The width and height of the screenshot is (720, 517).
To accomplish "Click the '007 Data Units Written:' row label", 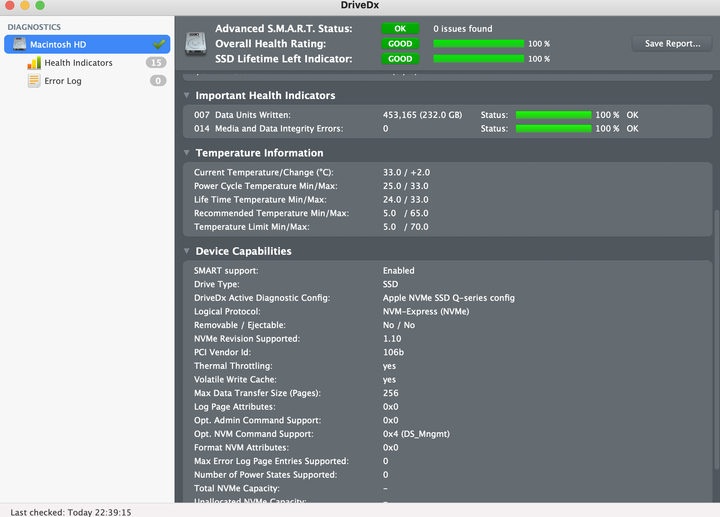I will tap(242, 115).
